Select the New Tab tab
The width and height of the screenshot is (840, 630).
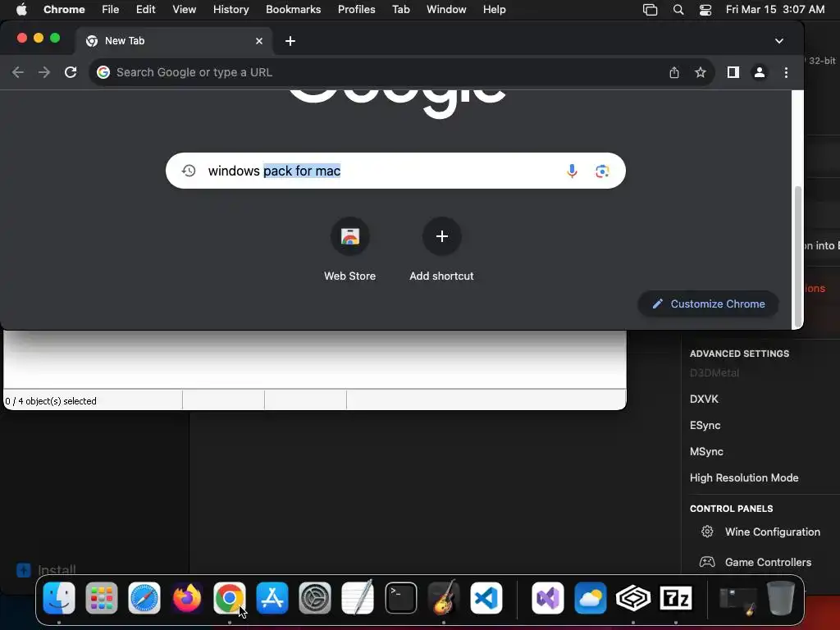tap(174, 41)
